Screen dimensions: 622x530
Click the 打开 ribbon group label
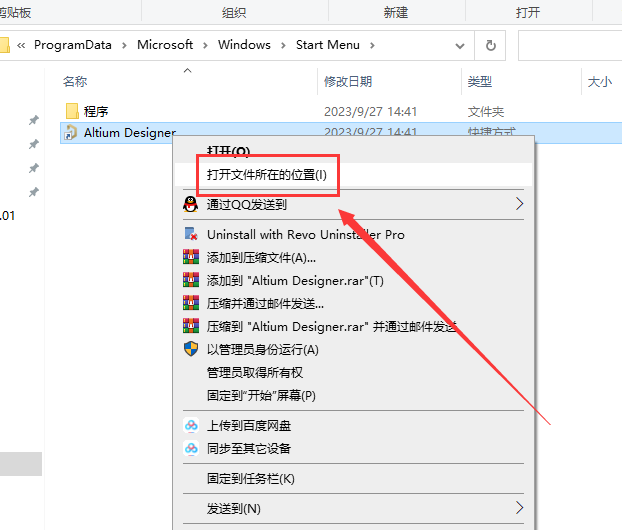[528, 13]
